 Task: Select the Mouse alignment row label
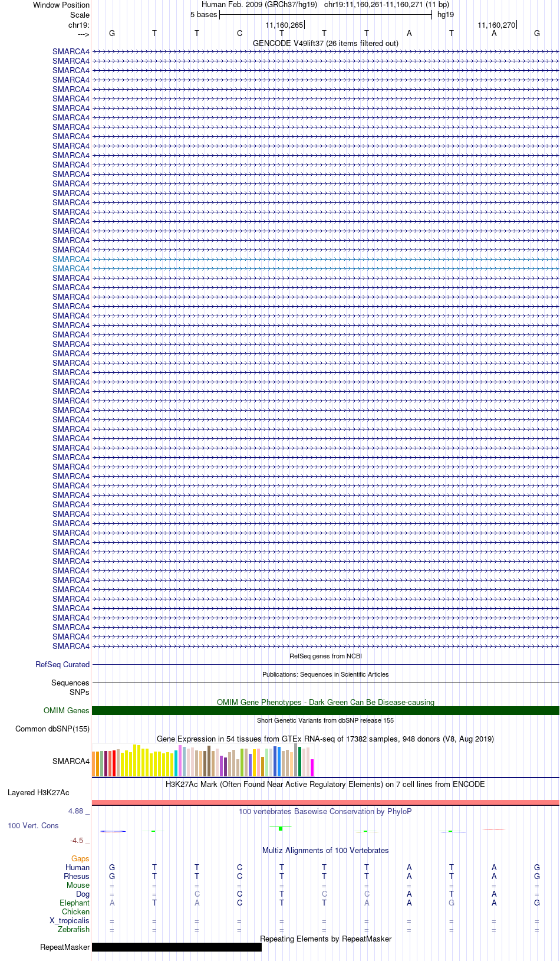click(x=78, y=885)
